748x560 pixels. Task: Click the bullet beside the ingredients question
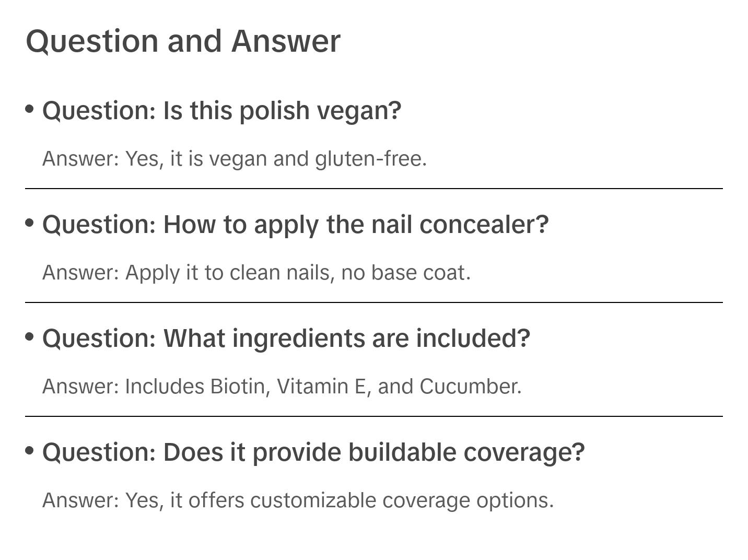(x=30, y=337)
